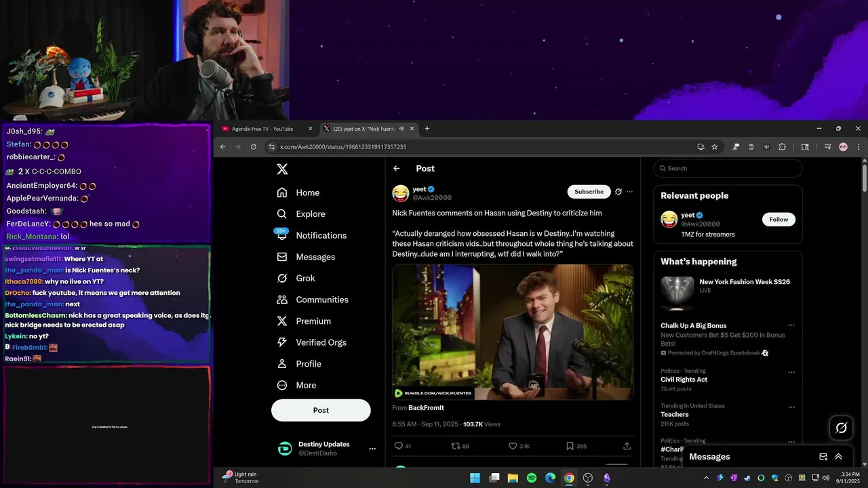The width and height of the screenshot is (868, 488).
Task: Click the install app icon in address bar
Action: click(x=701, y=147)
